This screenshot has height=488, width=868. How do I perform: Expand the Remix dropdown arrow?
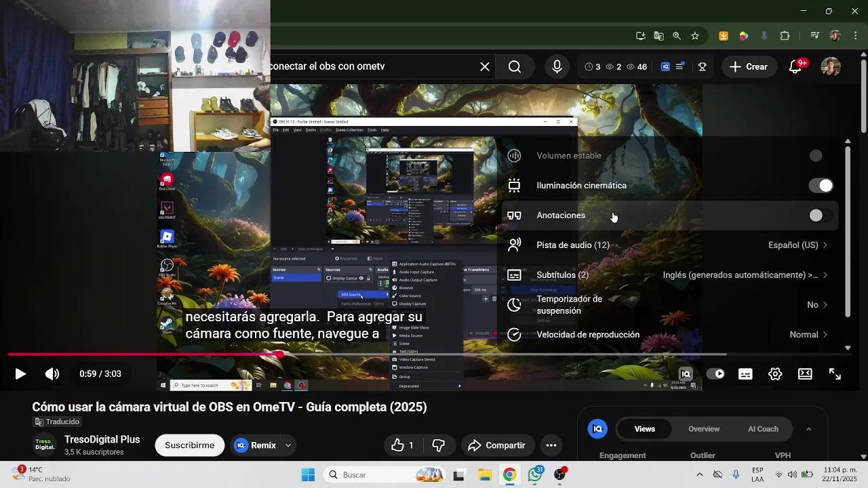(x=288, y=445)
